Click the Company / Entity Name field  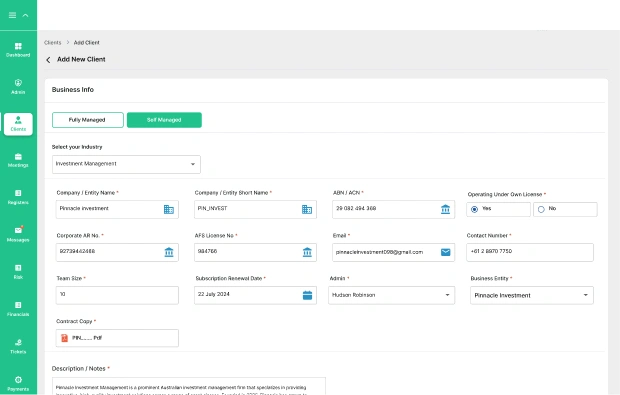pyautogui.click(x=117, y=209)
